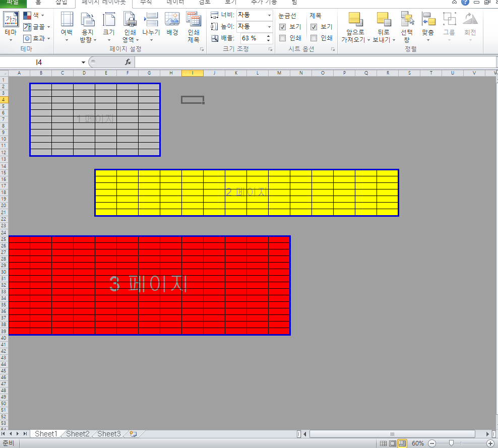Click the insert new worksheet icon
The image size is (498, 448).
tap(134, 434)
